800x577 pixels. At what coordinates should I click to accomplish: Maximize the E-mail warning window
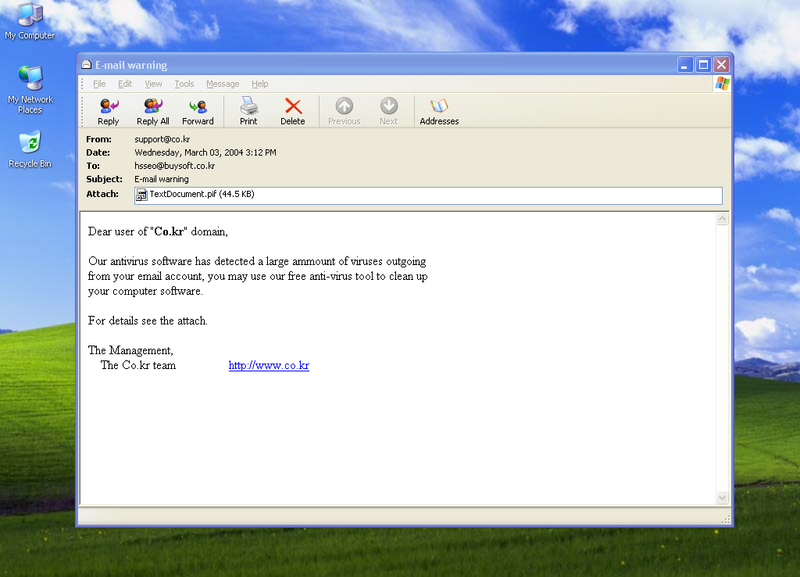coord(703,64)
